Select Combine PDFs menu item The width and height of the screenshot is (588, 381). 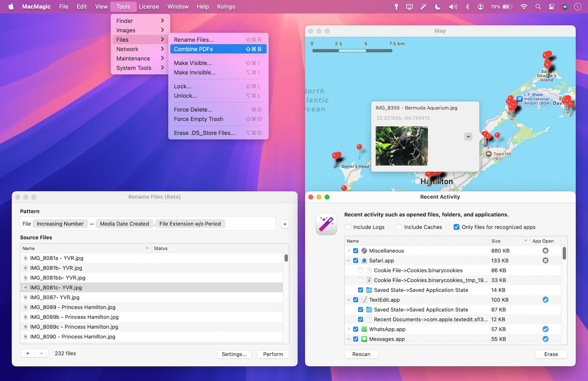click(218, 49)
